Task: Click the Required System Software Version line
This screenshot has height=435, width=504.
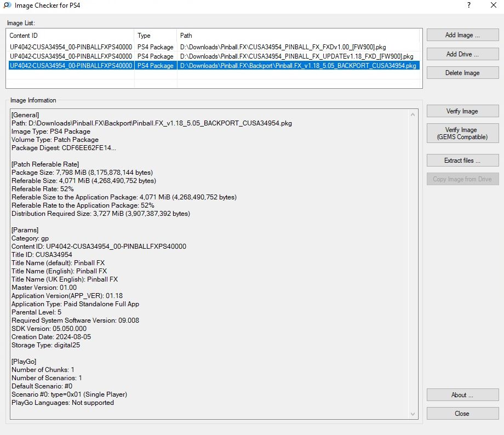Action: click(x=75, y=320)
